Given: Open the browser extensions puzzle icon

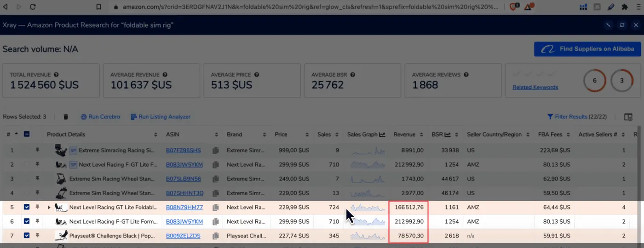Looking at the screenshot, I should [624, 7].
